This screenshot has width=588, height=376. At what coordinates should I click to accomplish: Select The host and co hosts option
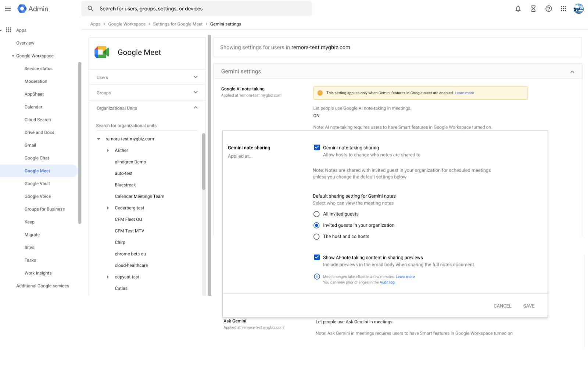(316, 237)
